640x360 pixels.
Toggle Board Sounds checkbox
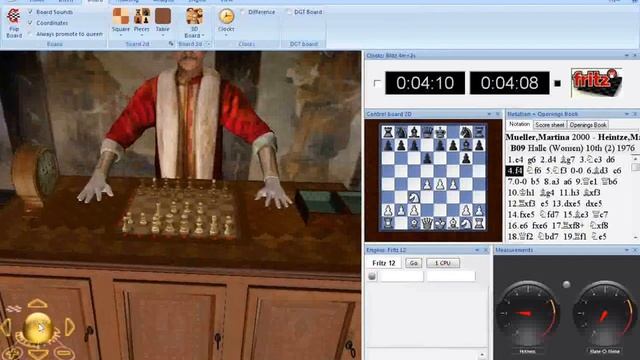point(31,12)
